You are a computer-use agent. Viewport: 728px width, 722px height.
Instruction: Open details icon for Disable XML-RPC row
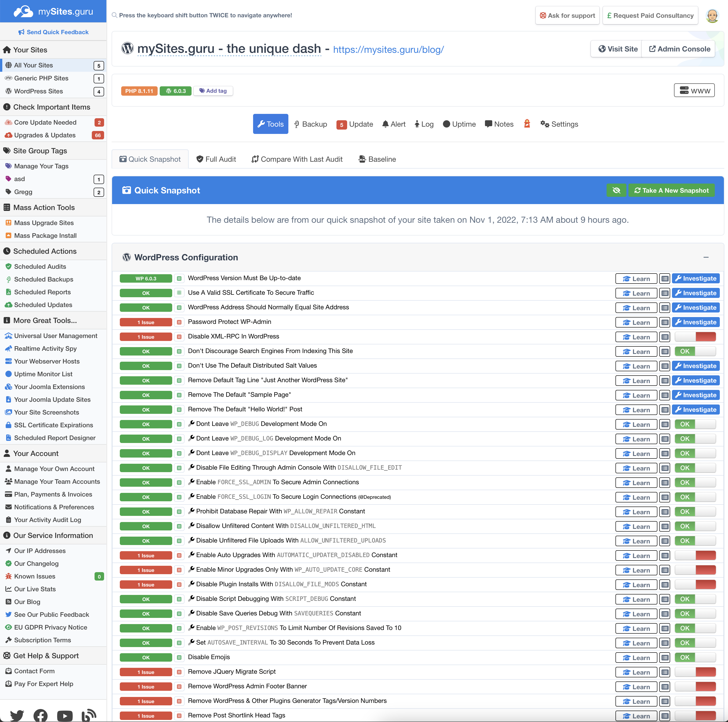point(665,337)
